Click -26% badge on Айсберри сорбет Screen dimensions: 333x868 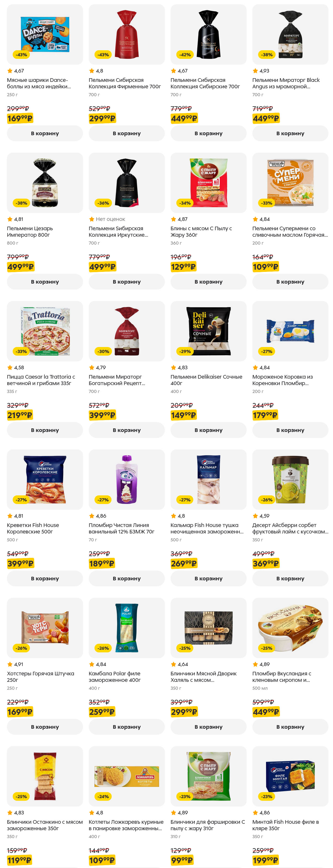pyautogui.click(x=267, y=500)
